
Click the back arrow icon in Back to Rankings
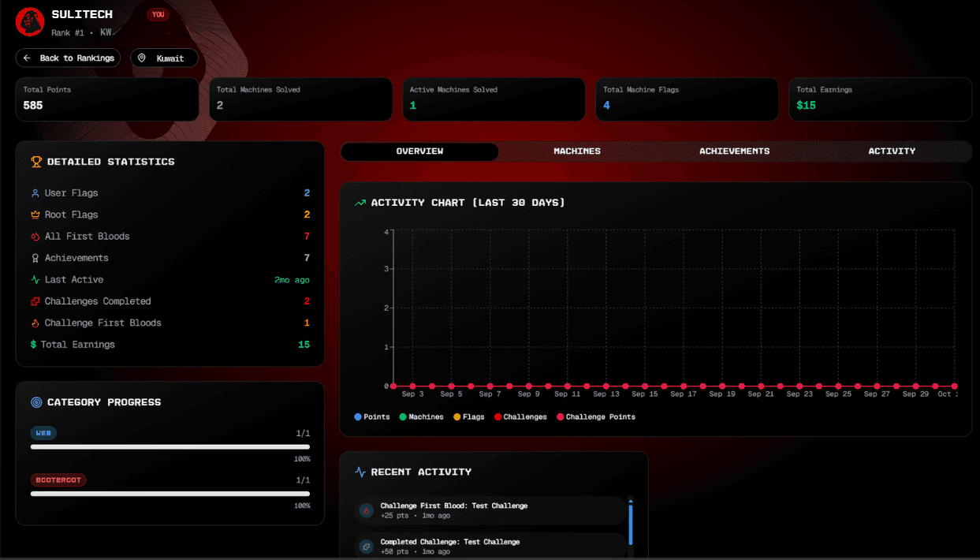[x=28, y=58]
